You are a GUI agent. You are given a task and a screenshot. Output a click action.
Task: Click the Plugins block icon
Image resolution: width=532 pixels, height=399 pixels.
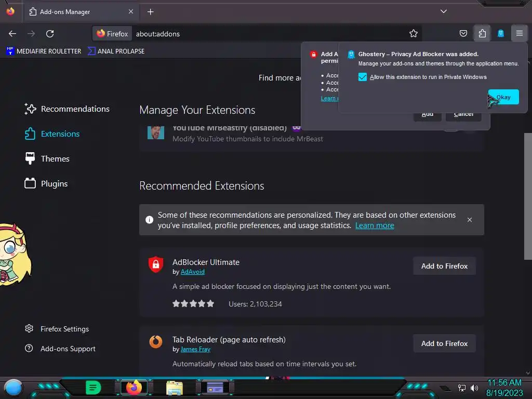pos(30,183)
